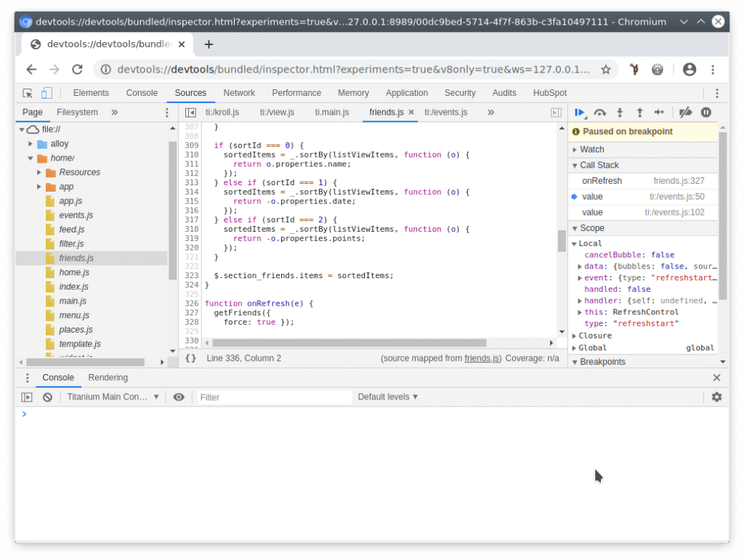Open console settings gear
744x560 pixels.
(716, 397)
